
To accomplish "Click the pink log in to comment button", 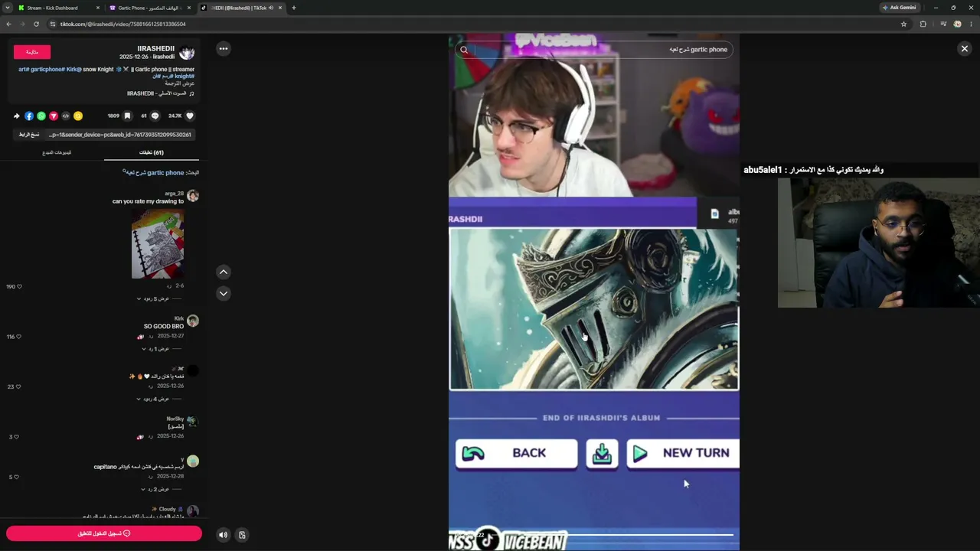I will pos(104,533).
